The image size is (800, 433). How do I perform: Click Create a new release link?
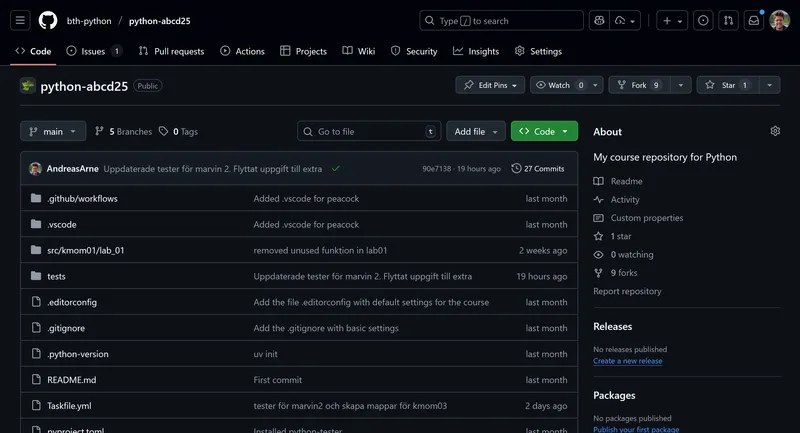[627, 361]
